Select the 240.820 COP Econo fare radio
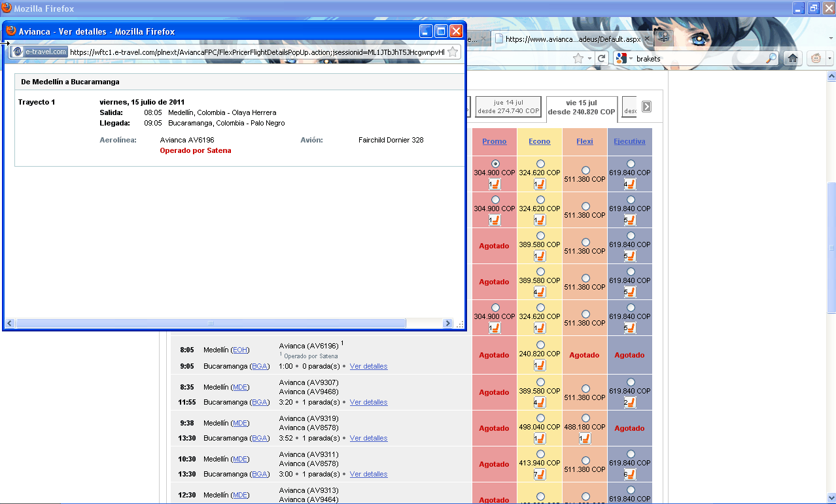This screenshot has width=836, height=504. (x=540, y=344)
